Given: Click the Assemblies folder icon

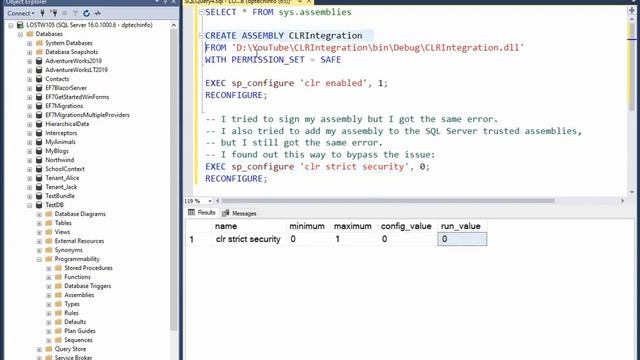Looking at the screenshot, I should pyautogui.click(x=58, y=295).
